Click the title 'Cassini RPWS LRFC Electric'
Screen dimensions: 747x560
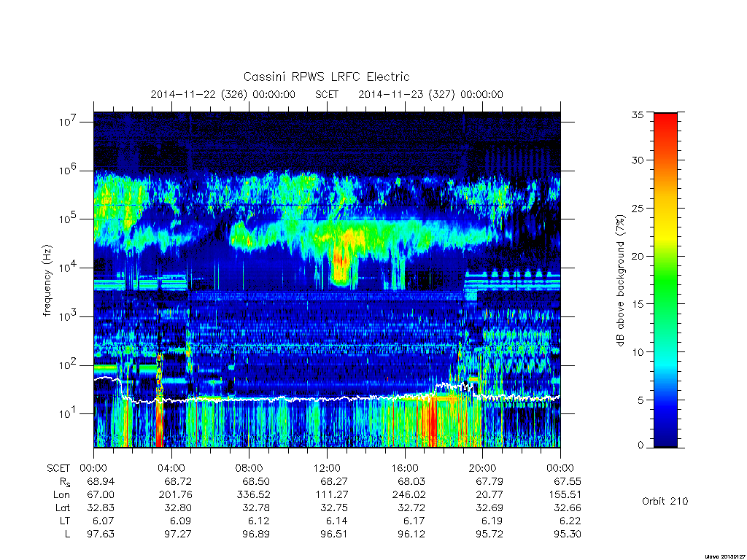[x=326, y=77]
